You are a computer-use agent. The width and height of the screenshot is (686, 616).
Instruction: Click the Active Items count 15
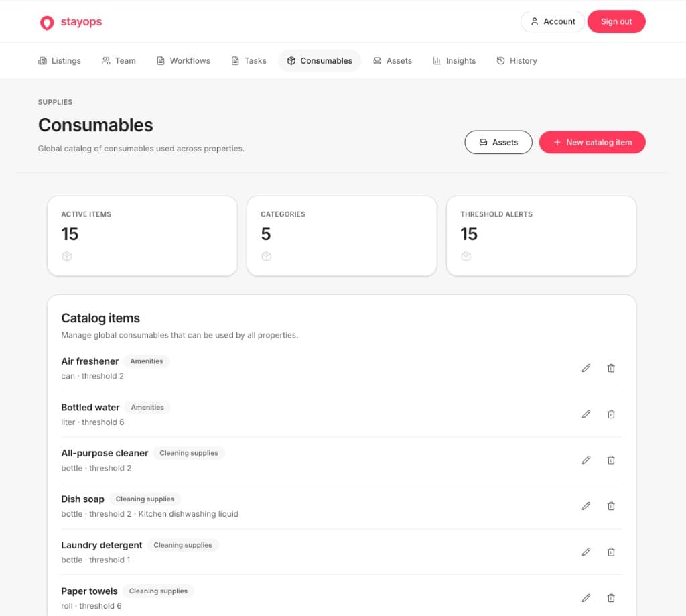[70, 234]
